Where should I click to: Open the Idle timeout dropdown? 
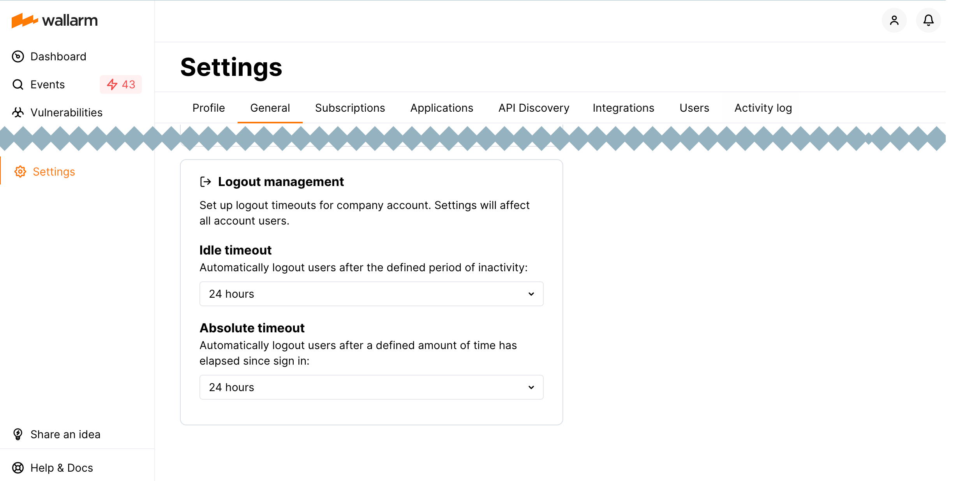coord(371,294)
